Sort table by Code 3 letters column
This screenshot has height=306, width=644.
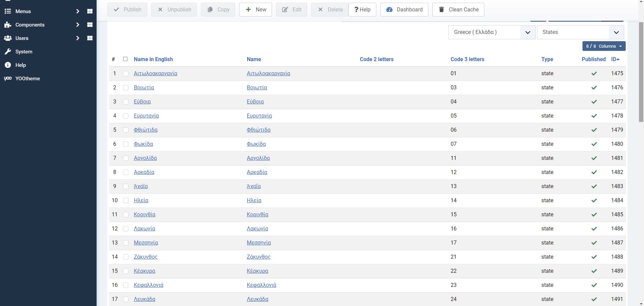(467, 59)
